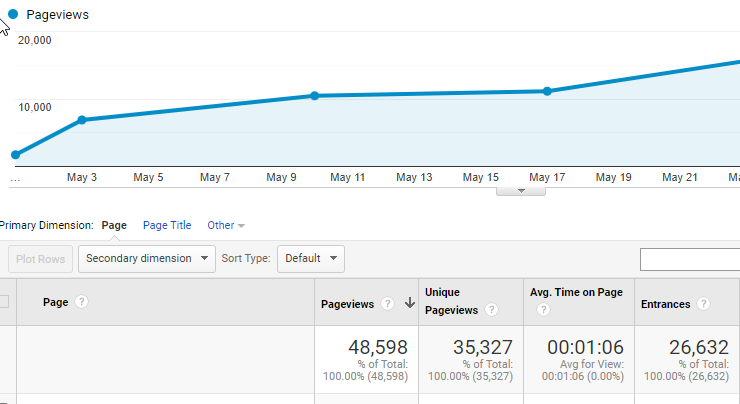Click the May 11 axis label

pyautogui.click(x=348, y=177)
